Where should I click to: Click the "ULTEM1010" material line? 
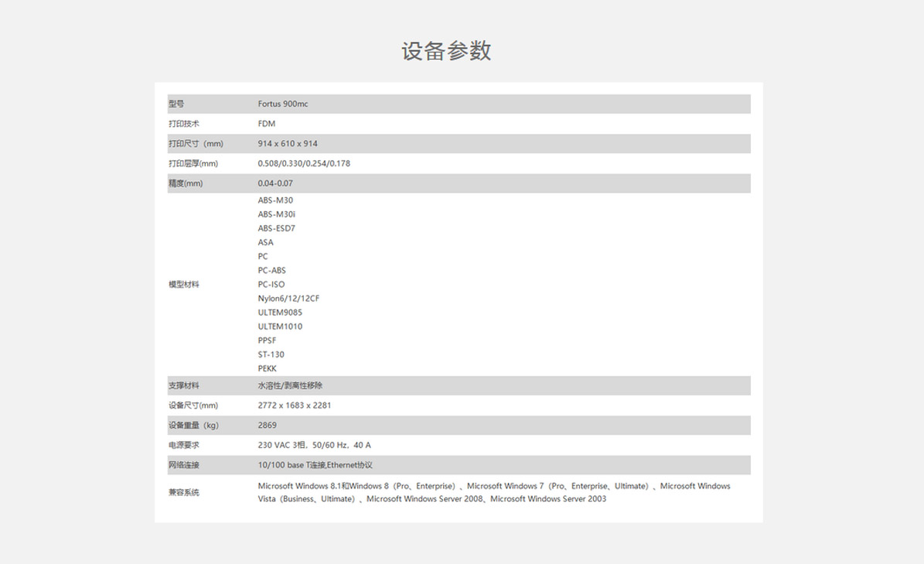click(280, 326)
